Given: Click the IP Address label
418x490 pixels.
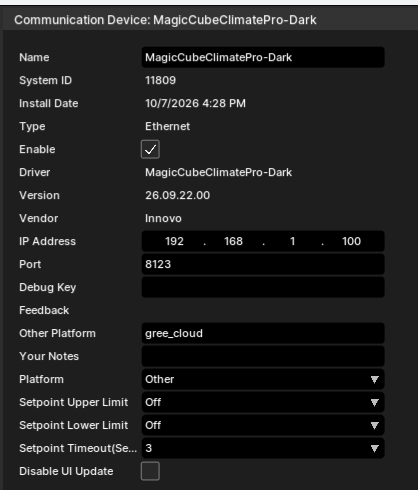Looking at the screenshot, I should pyautogui.click(x=47, y=241).
